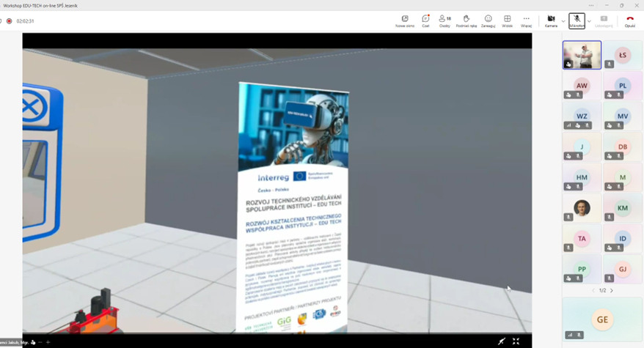Click the red Opuść leave button

(x=629, y=21)
